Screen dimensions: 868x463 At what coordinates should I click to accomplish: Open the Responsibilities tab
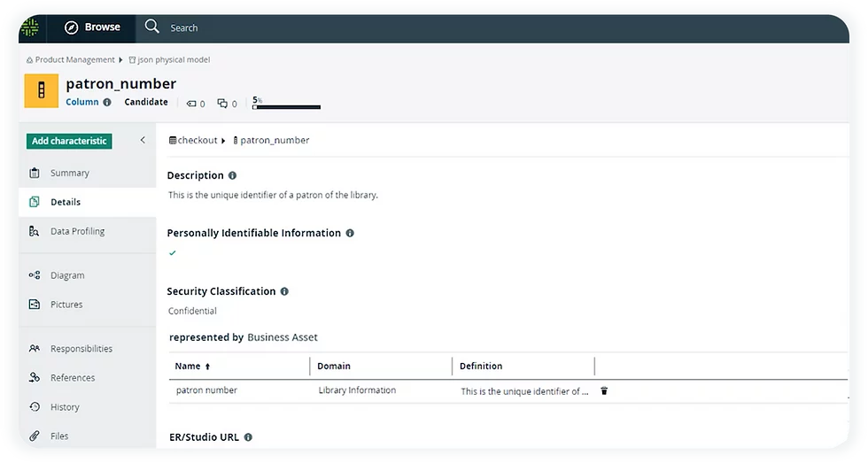pyautogui.click(x=88, y=349)
